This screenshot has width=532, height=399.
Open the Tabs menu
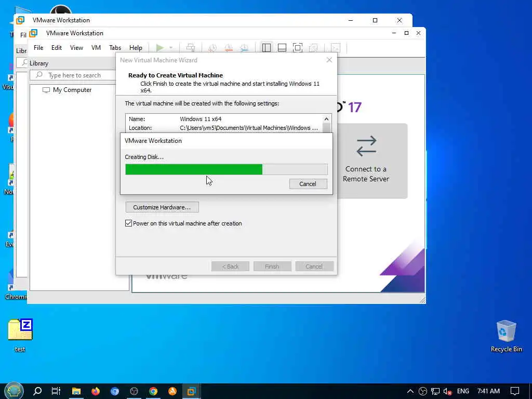115,48
